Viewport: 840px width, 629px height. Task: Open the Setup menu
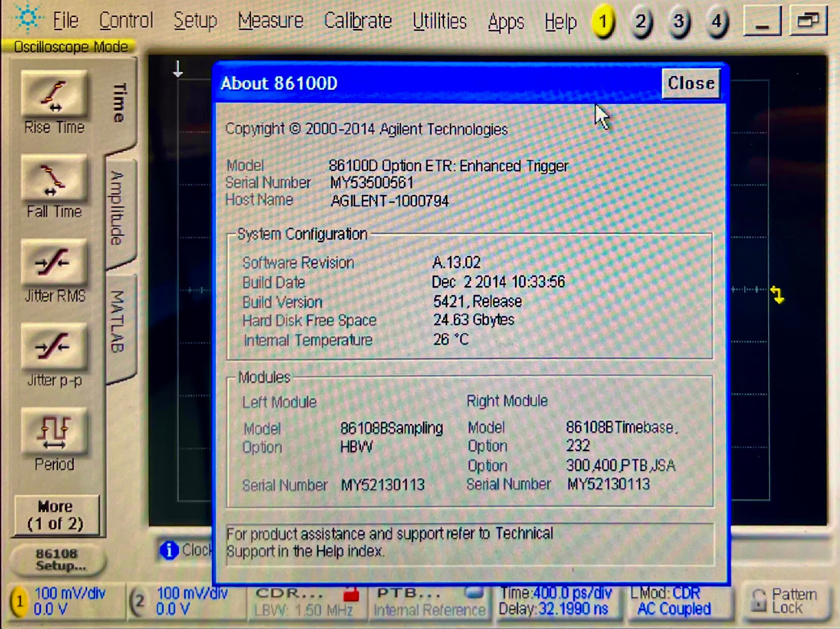coord(195,21)
